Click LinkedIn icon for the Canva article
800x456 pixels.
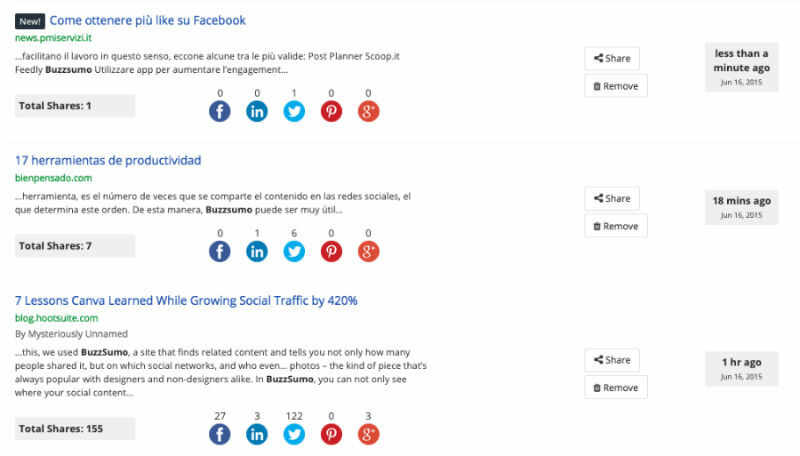257,435
